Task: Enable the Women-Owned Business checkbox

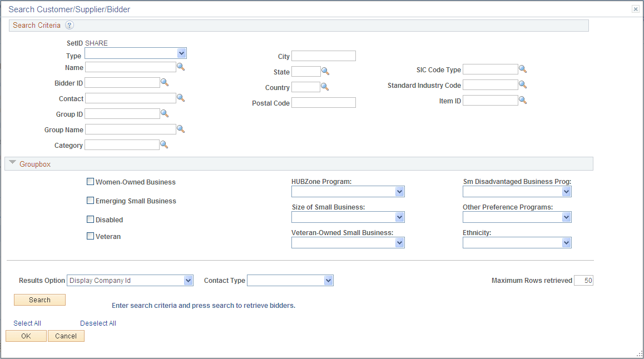Action: [90, 181]
